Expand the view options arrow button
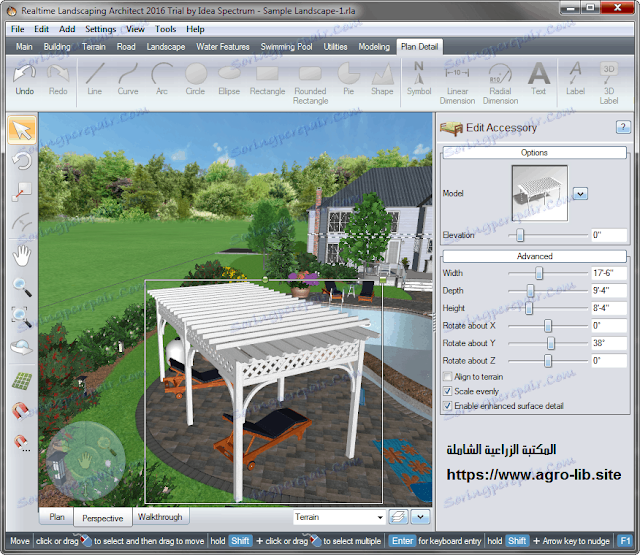640x555 pixels. pos(420,517)
